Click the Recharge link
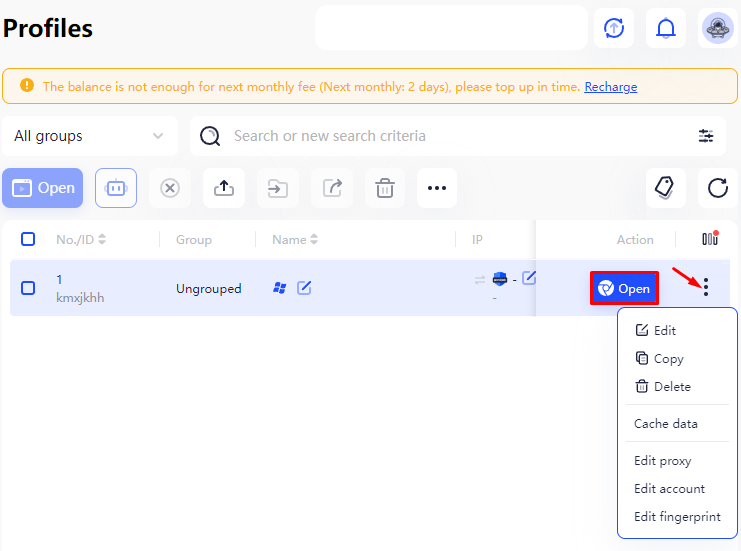741x551 pixels. pos(611,86)
